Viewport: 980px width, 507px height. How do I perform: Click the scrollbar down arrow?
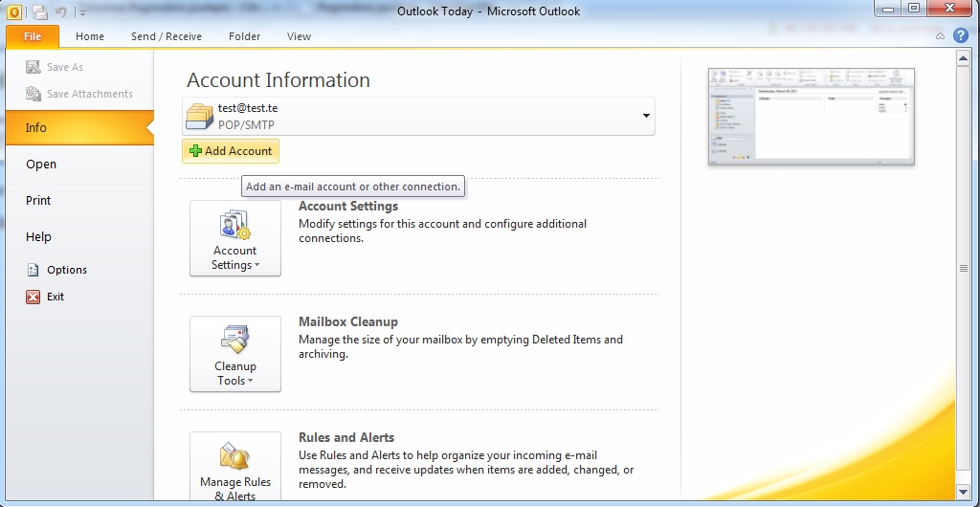pos(963,492)
